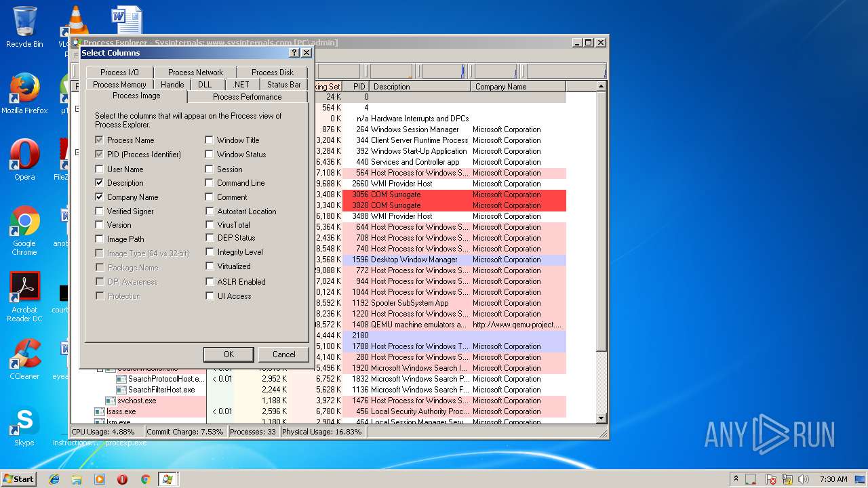
Task: Enable the DEP Status checkbox
Action: pyautogui.click(x=210, y=237)
